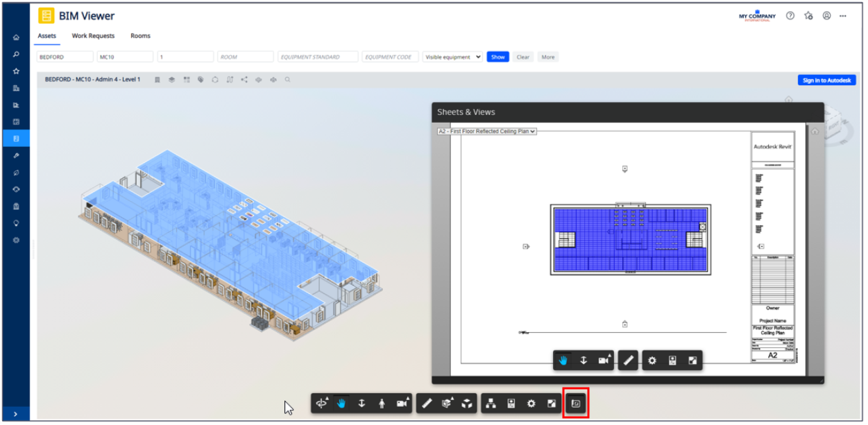868x425 pixels.
Task: Select the First Person walk tool
Action: tap(381, 402)
